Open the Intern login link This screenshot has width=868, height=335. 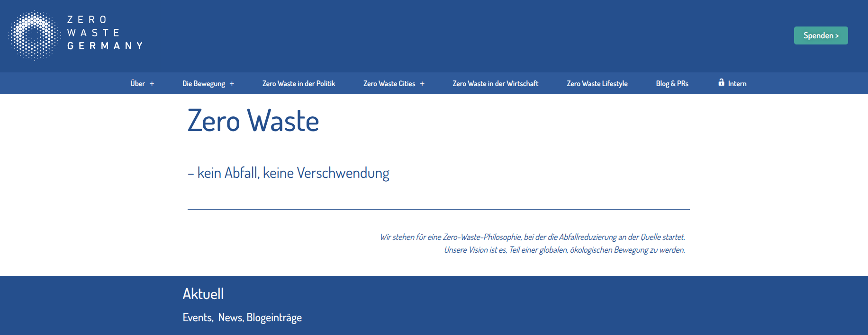tap(737, 84)
